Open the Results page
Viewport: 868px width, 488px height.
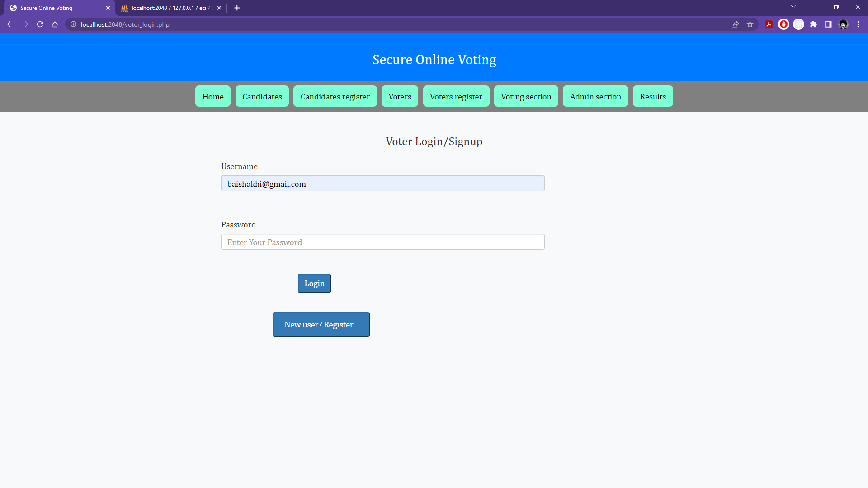point(653,96)
